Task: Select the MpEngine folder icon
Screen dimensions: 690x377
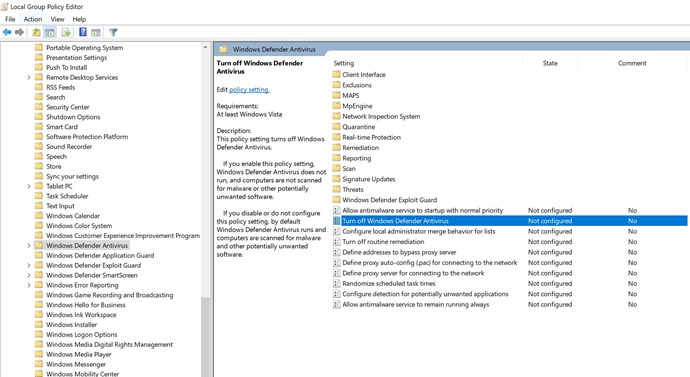Action: click(337, 106)
